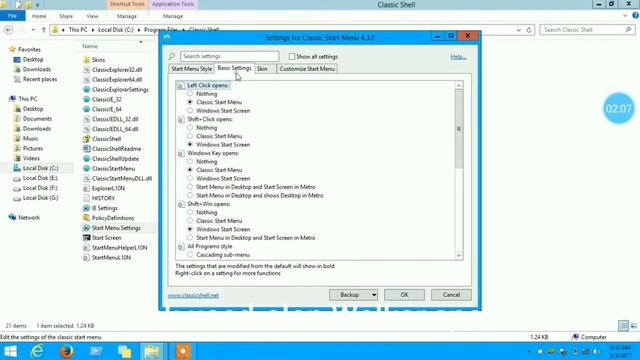Select ClassicExplorerSettings file icon
Viewport: 640px width, 360px height.
(x=86, y=89)
